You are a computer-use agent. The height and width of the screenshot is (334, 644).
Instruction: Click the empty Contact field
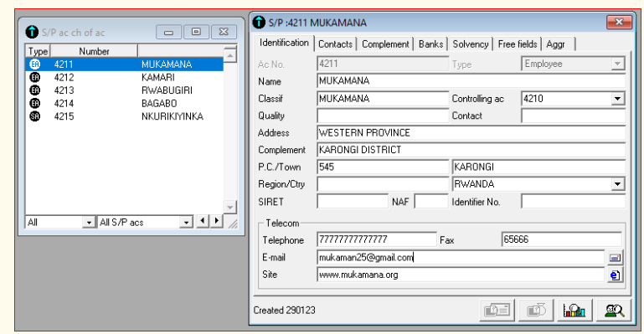coord(574,116)
